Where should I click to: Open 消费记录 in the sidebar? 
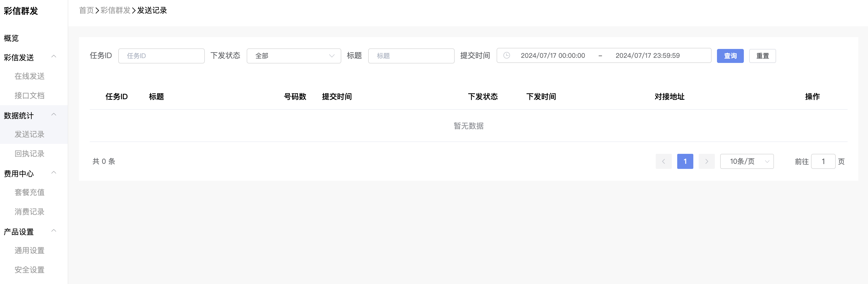click(29, 211)
